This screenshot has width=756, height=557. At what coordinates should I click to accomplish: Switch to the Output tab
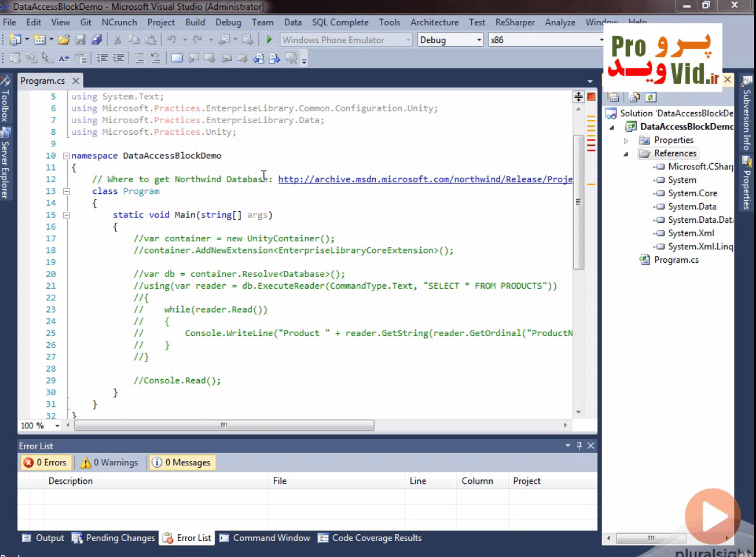point(43,538)
